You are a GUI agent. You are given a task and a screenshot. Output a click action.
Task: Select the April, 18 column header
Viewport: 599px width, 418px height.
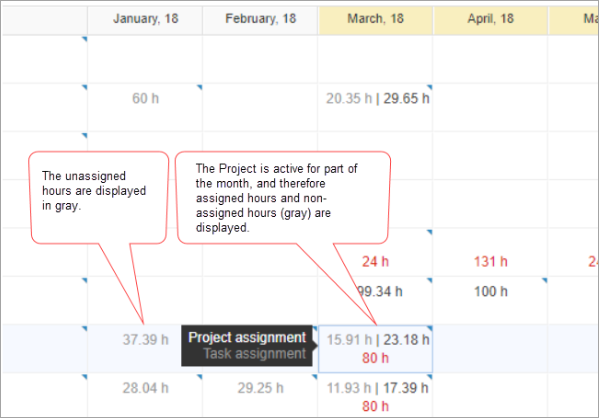pos(491,19)
